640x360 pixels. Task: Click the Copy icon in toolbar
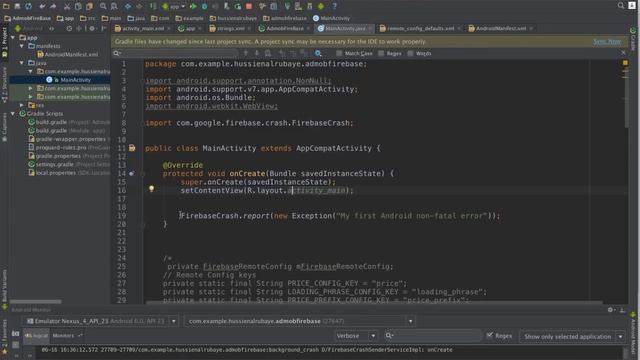click(78, 6)
